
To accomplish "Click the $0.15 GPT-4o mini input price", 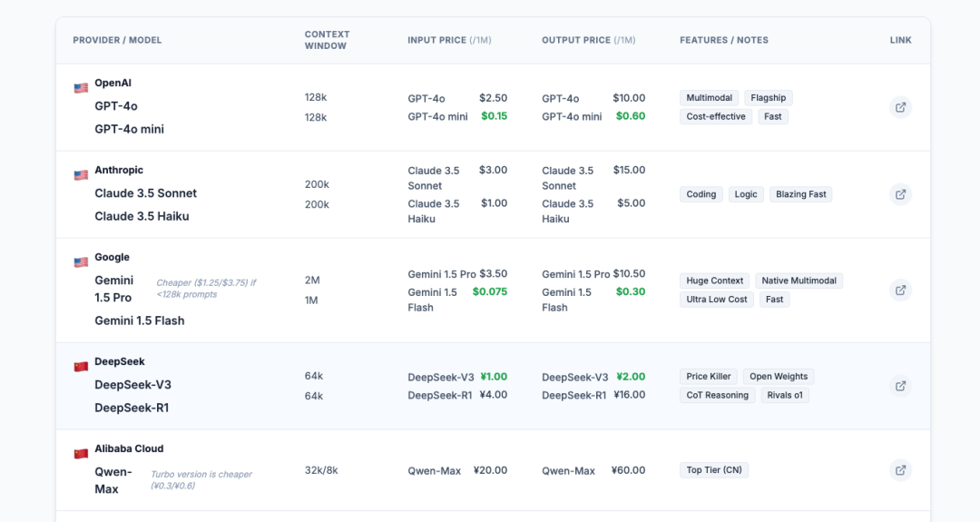I will click(x=494, y=115).
